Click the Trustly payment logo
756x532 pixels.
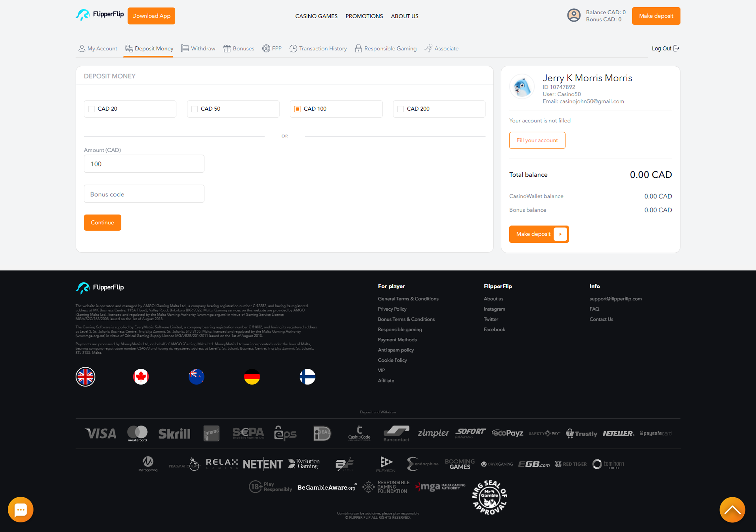(x=581, y=434)
